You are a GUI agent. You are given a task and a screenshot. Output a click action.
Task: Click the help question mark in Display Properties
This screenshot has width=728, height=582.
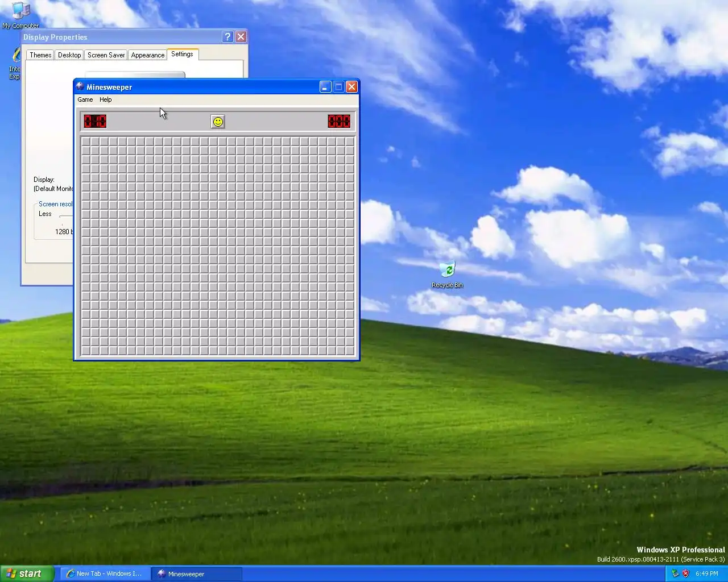227,37
